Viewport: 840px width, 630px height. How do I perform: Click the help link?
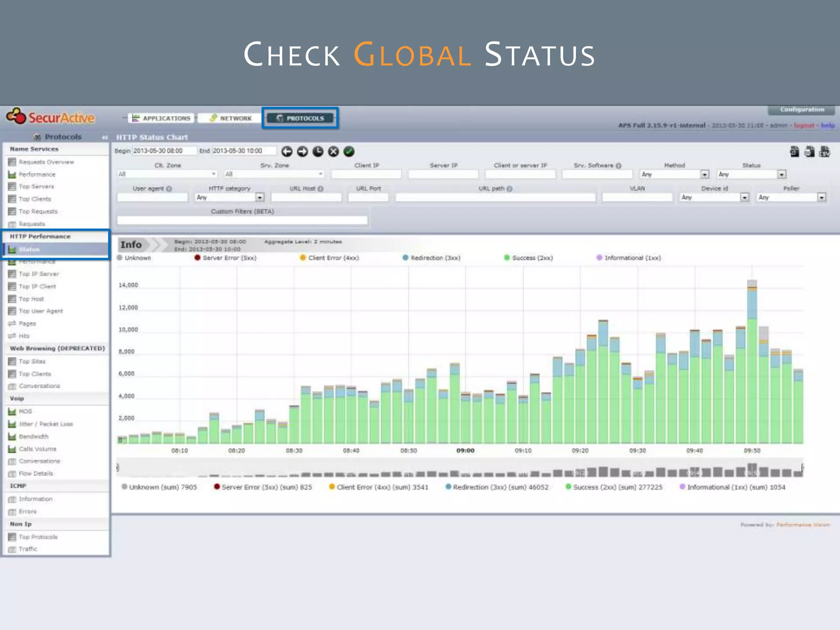click(828, 125)
